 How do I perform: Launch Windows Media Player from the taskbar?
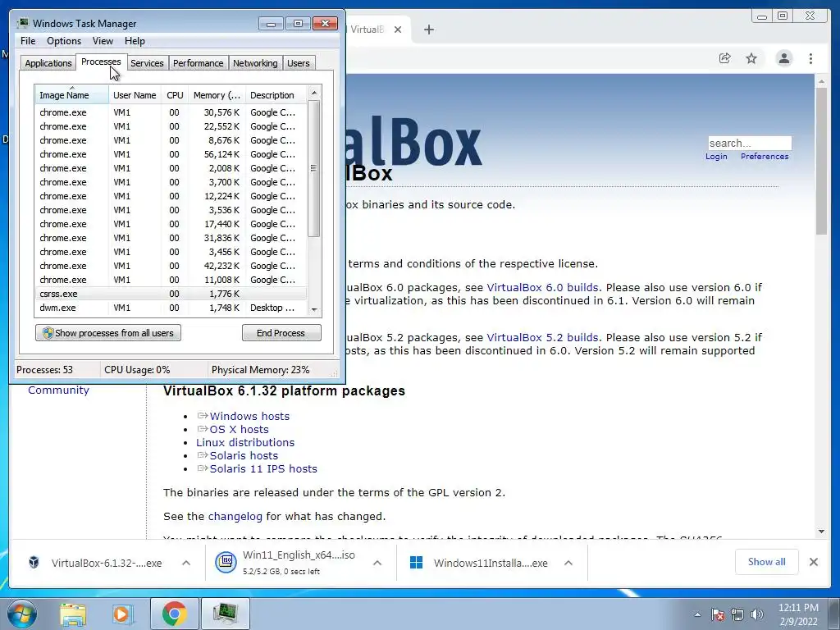coord(122,614)
